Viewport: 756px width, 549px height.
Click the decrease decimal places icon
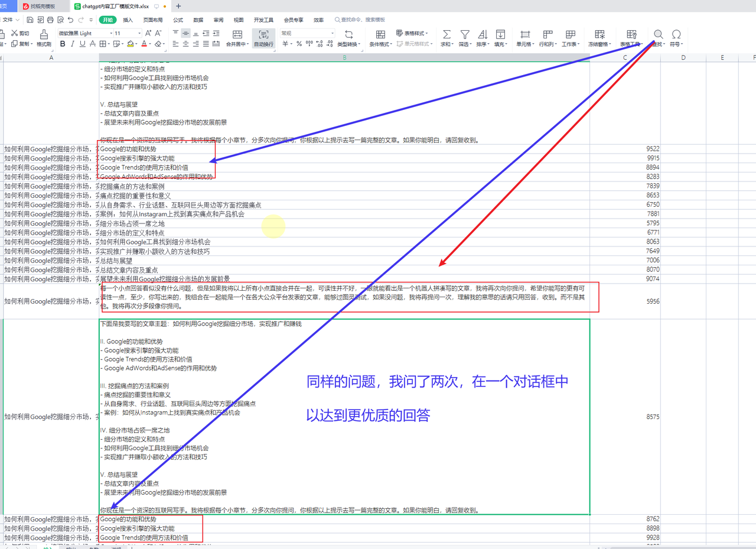(x=330, y=44)
